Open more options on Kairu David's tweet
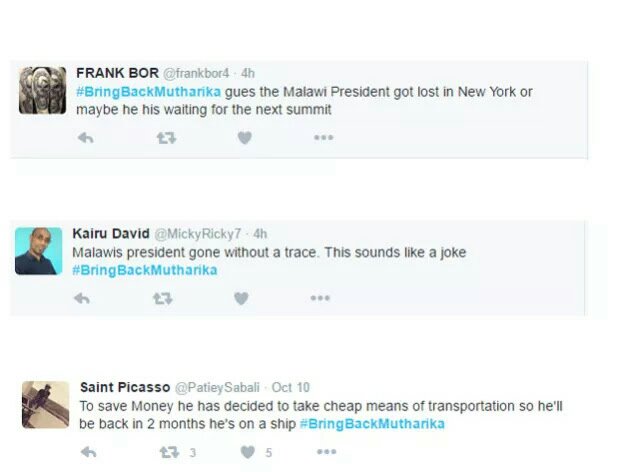This screenshot has width=620, height=472. [320, 298]
